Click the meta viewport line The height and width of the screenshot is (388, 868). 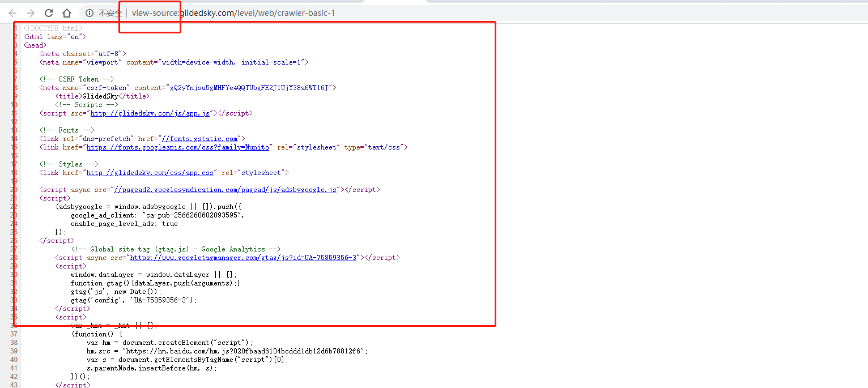[x=174, y=62]
